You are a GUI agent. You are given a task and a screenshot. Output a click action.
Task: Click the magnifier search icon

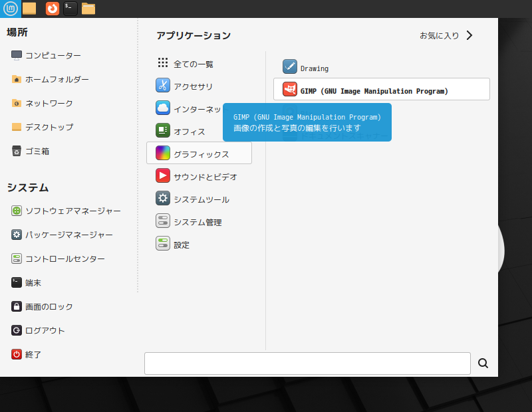(483, 363)
